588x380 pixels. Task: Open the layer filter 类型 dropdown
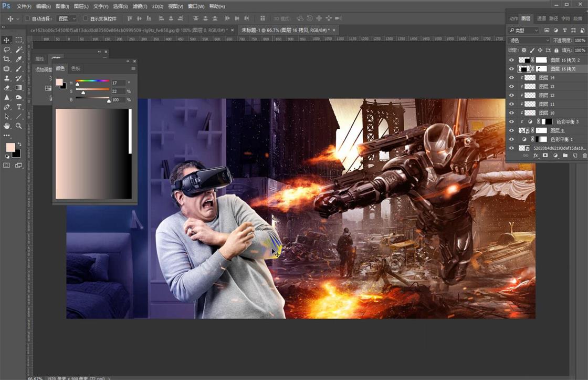coord(524,30)
